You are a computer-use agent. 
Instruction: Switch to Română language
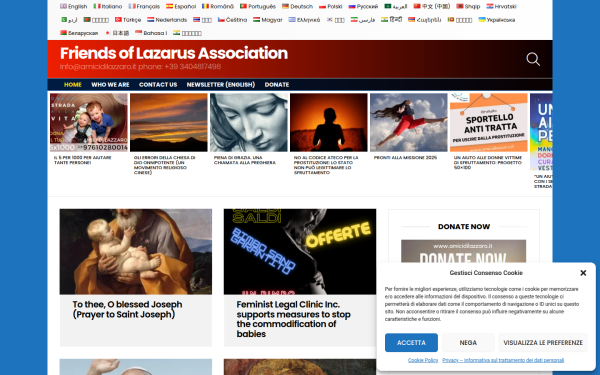pyautogui.click(x=217, y=6)
